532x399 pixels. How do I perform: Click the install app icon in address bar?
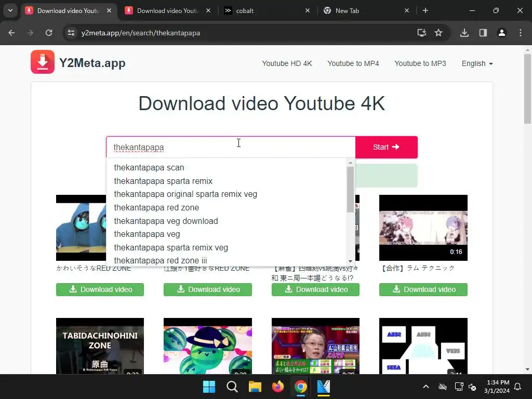pos(421,33)
